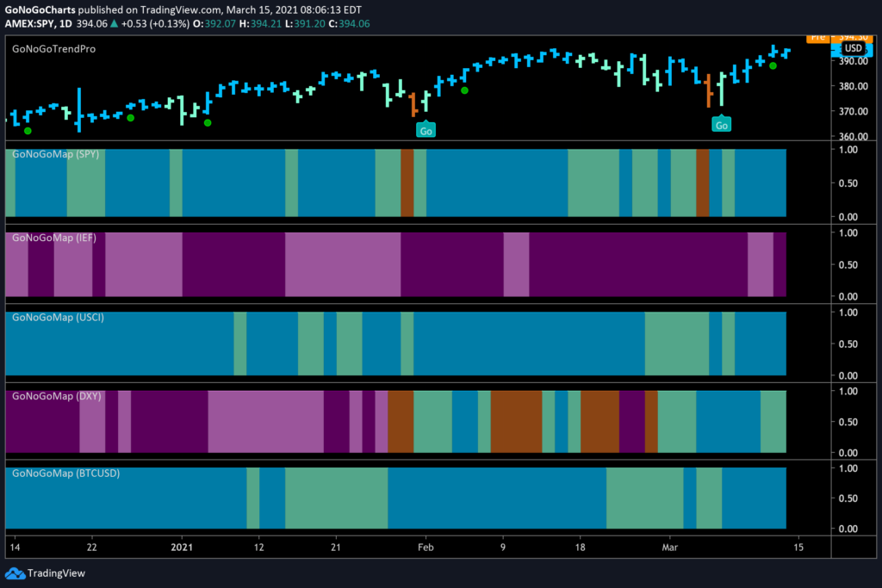Screen dimensions: 882x588
Task: Click the USD currency label on price axis
Action: (x=853, y=48)
